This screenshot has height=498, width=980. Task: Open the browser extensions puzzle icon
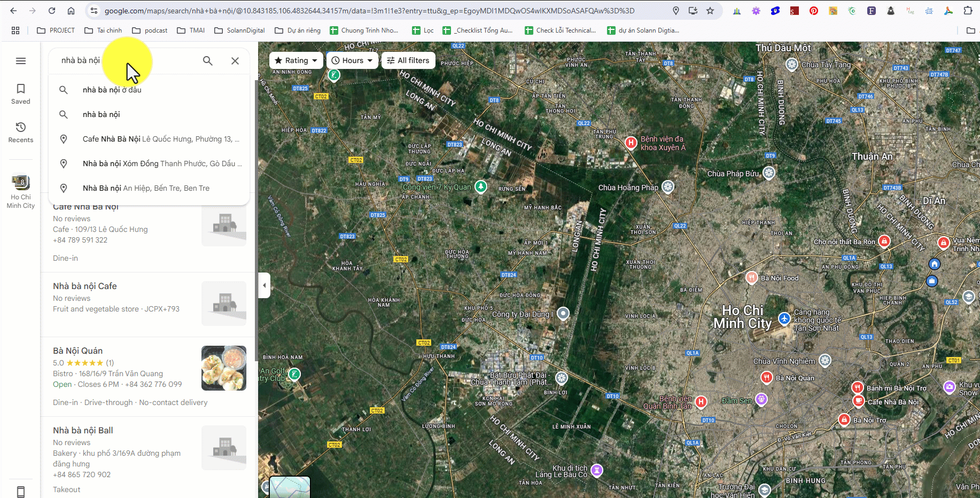point(968,11)
